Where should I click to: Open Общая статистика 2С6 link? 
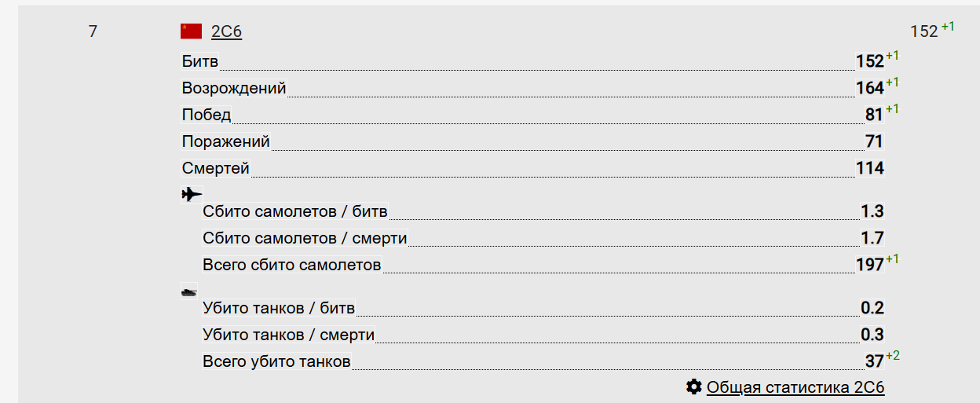pyautogui.click(x=795, y=387)
